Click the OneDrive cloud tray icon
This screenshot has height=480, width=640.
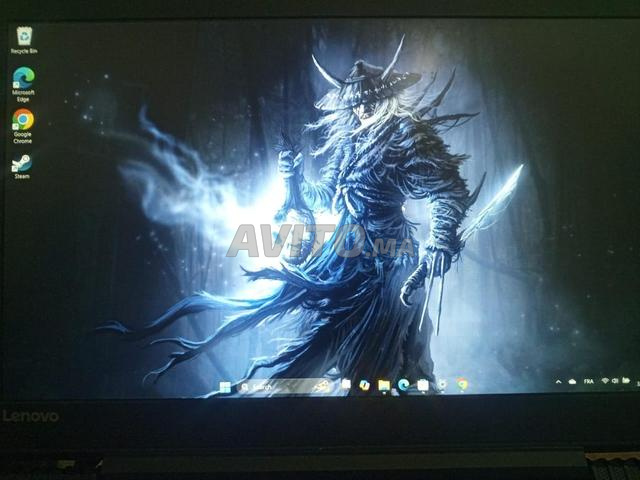pyautogui.click(x=572, y=381)
